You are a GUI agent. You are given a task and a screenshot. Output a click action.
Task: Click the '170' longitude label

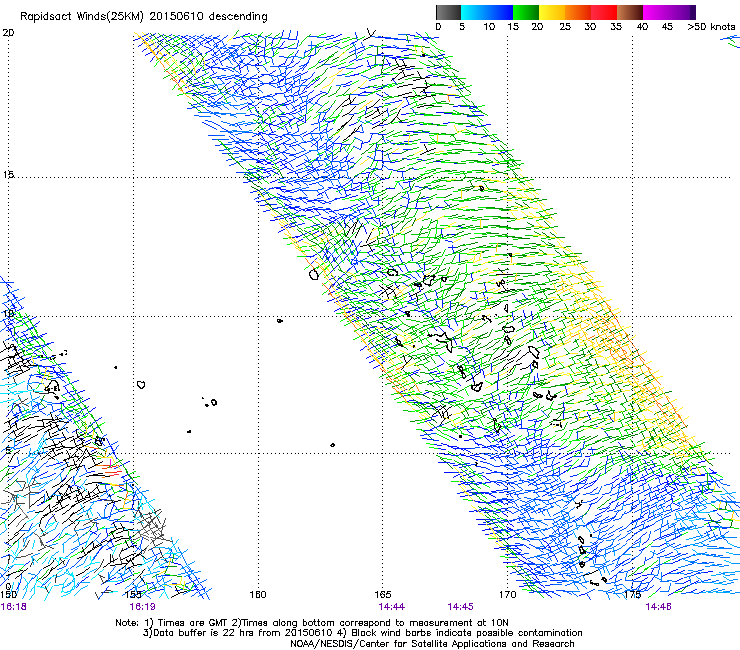click(x=507, y=594)
